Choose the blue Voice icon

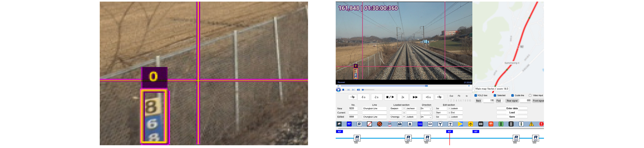point(420,124)
